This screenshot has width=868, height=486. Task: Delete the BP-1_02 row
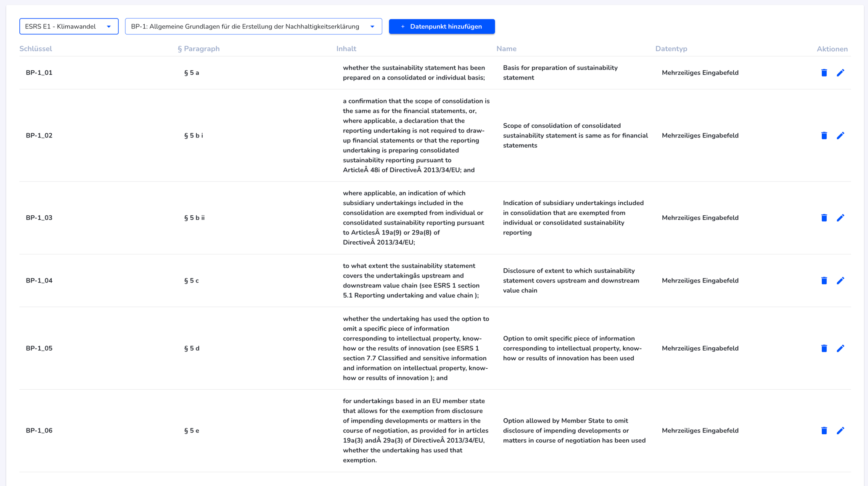tap(824, 135)
